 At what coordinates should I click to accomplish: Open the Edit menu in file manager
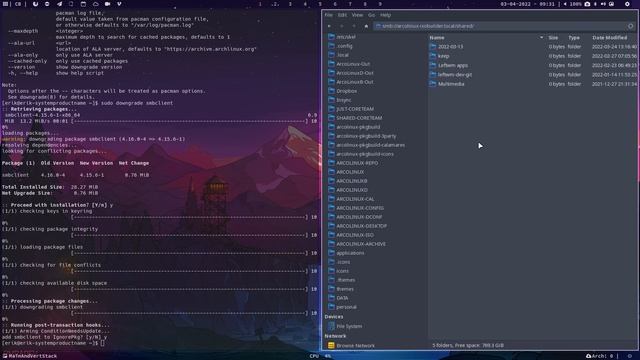[342, 15]
